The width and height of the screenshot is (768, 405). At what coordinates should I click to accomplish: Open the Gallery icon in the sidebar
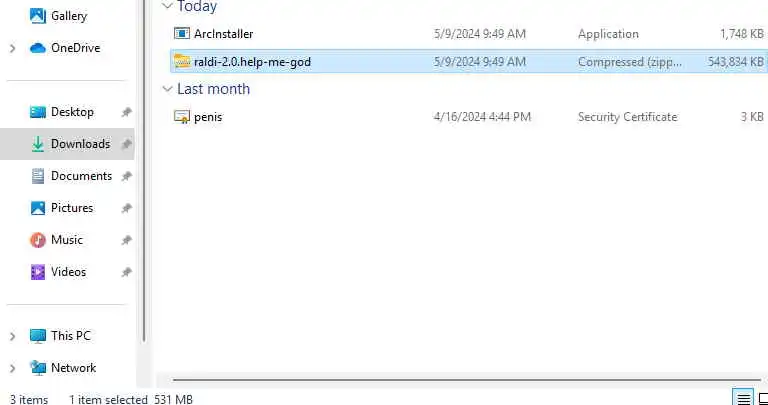(38, 16)
